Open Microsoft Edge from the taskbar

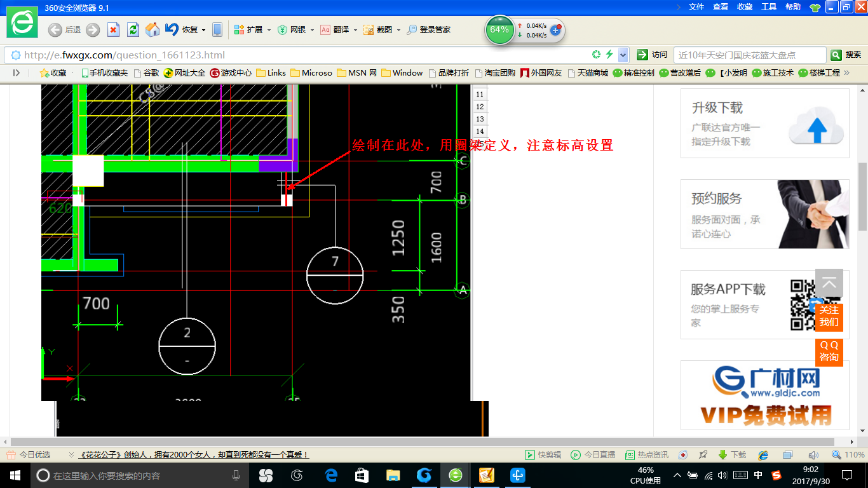331,475
